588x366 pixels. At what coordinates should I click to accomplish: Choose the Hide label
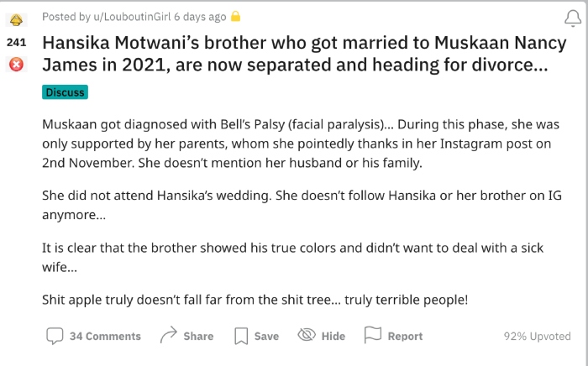pyautogui.click(x=333, y=336)
